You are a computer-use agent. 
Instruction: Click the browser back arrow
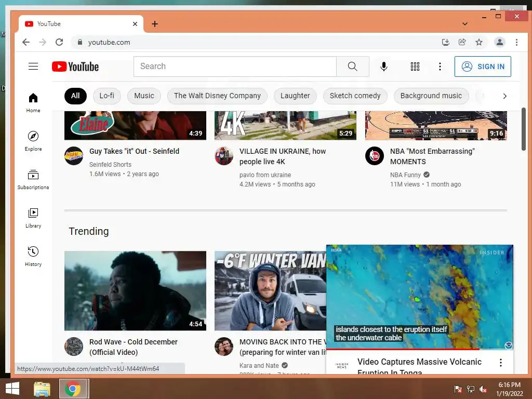click(x=26, y=42)
